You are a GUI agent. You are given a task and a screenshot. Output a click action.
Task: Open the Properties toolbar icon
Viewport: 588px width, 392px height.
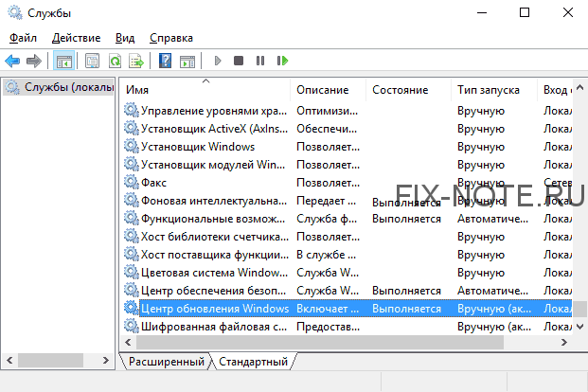coord(92,61)
